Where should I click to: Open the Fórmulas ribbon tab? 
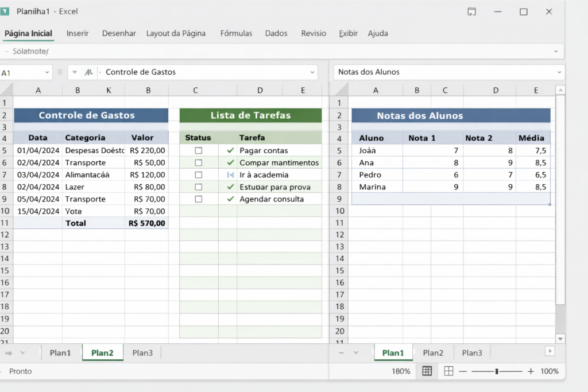click(x=236, y=33)
